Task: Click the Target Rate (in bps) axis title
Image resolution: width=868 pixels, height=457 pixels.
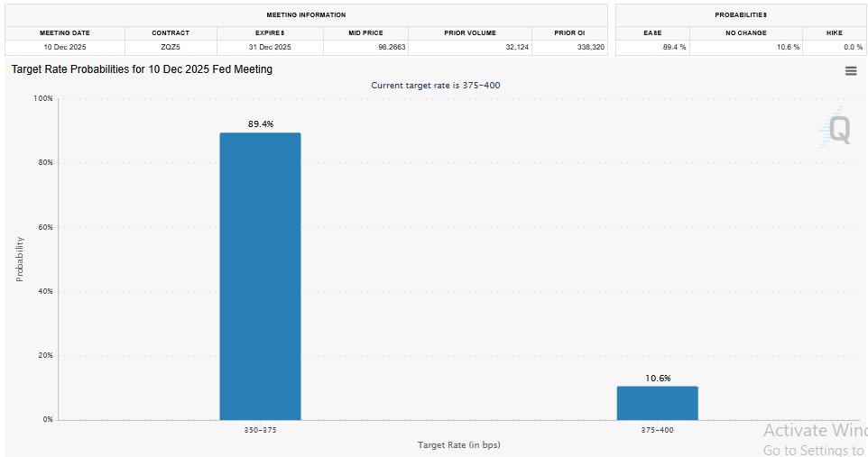Action: coord(458,445)
